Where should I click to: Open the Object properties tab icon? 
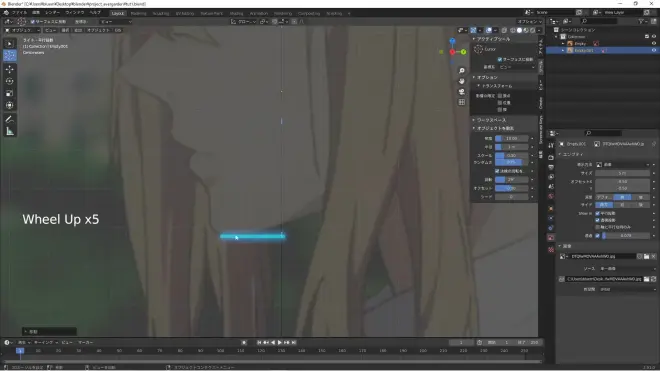(551, 208)
